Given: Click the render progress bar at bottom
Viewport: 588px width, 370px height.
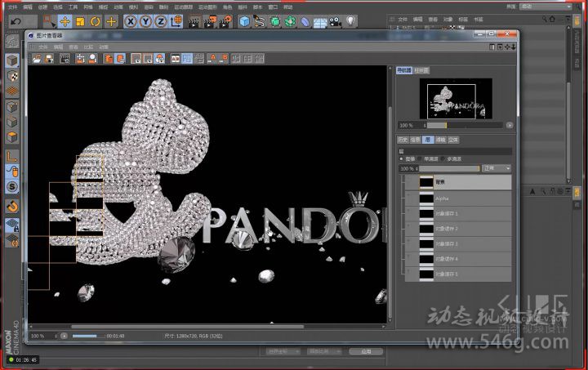Looking at the screenshot, I should (x=88, y=336).
